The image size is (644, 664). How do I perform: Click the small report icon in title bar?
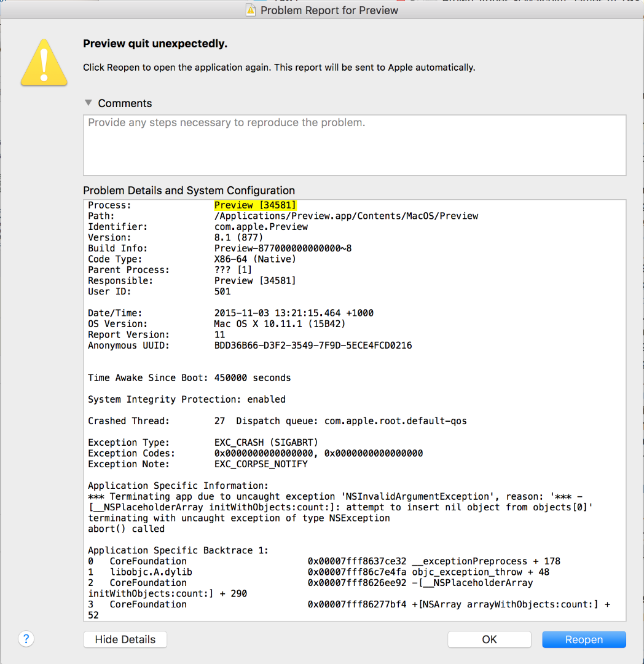point(251,10)
